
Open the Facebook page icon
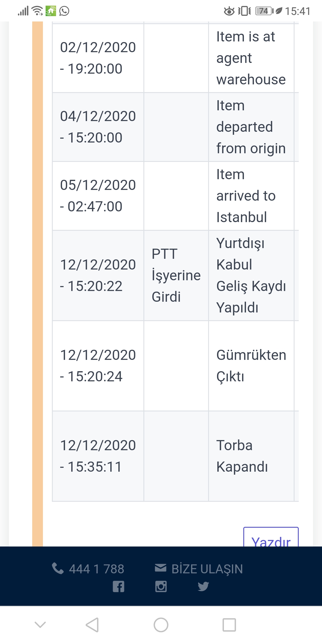118,586
